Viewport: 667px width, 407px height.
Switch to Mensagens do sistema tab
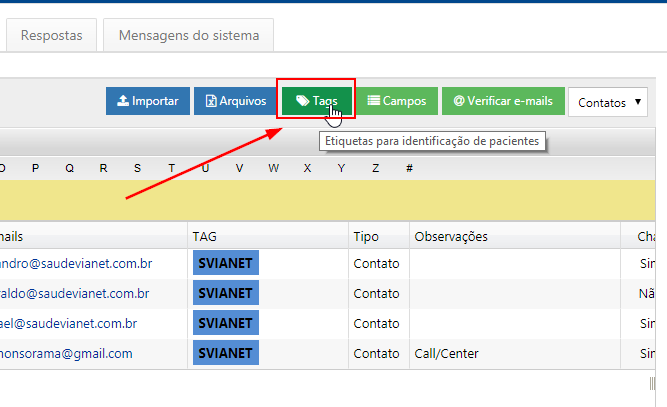[x=188, y=35]
